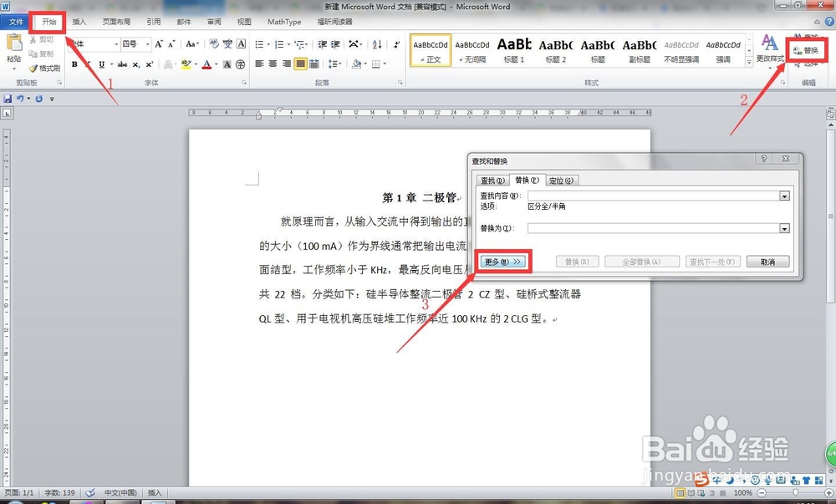The width and height of the screenshot is (836, 504).
Task: Click the font color (red A) swatch
Action: 206,64
